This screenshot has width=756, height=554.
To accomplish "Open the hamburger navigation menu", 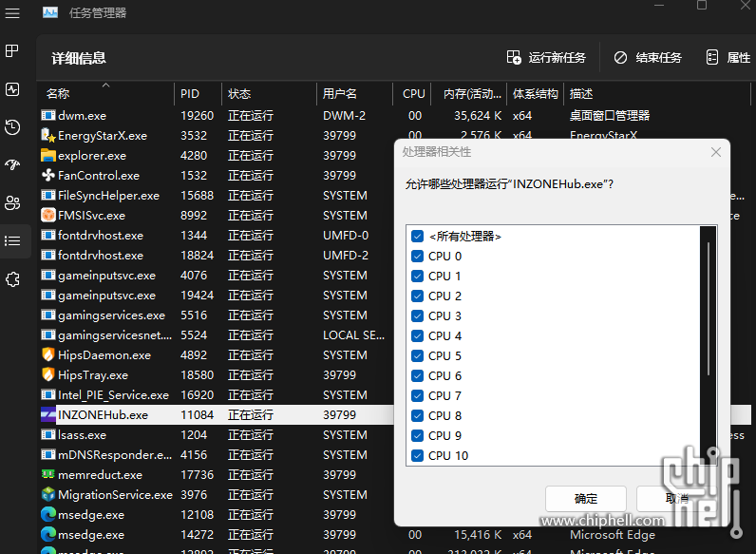I will click(12, 13).
